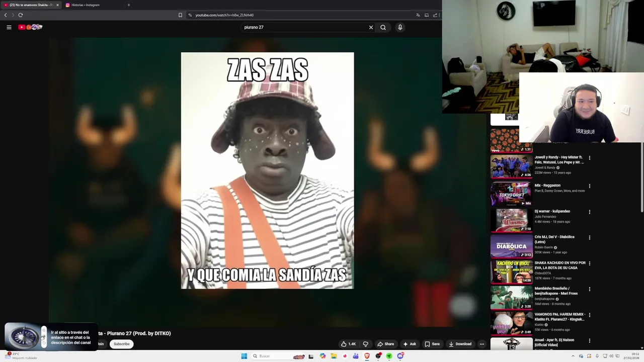Screen dimensions: 644x362
Task: Open title SHAKA KACHUDO EN VIVO POR EVA
Action: [560, 265]
